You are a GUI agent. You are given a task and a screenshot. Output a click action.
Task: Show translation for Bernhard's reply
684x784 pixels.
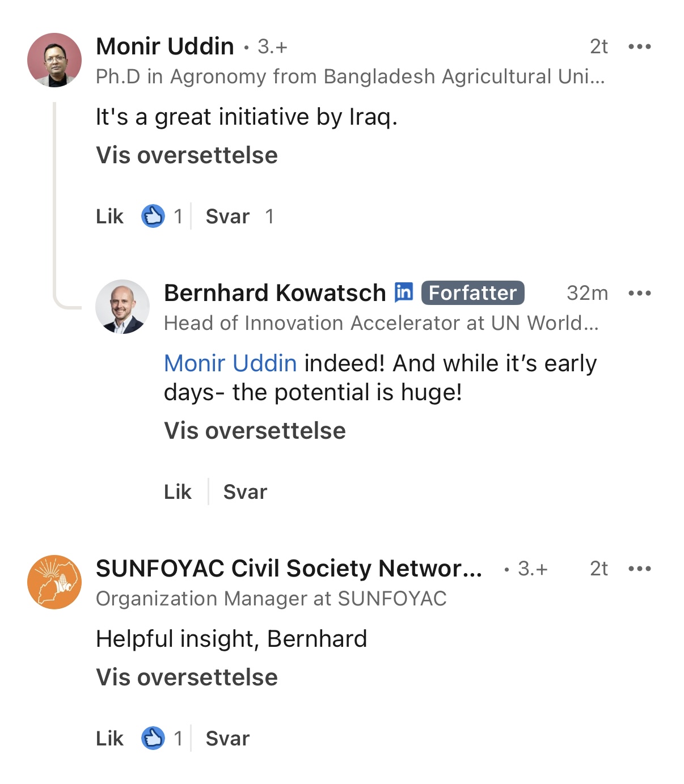coord(255,431)
